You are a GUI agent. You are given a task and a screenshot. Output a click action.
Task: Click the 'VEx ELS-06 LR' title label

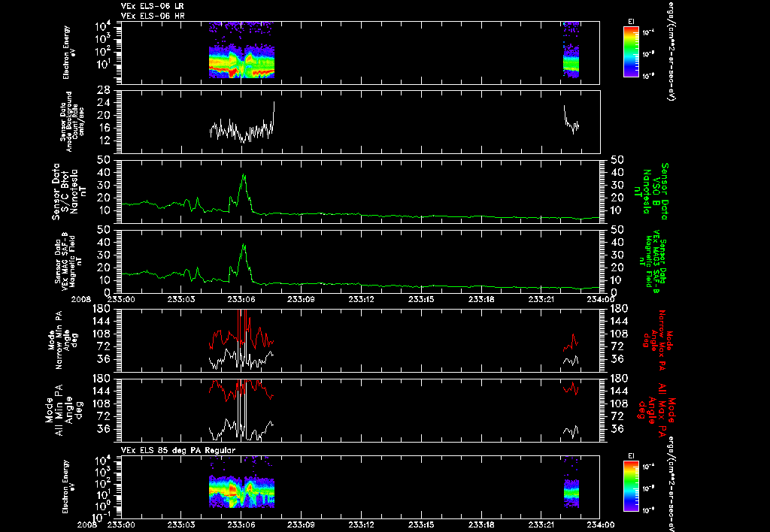click(x=152, y=6)
